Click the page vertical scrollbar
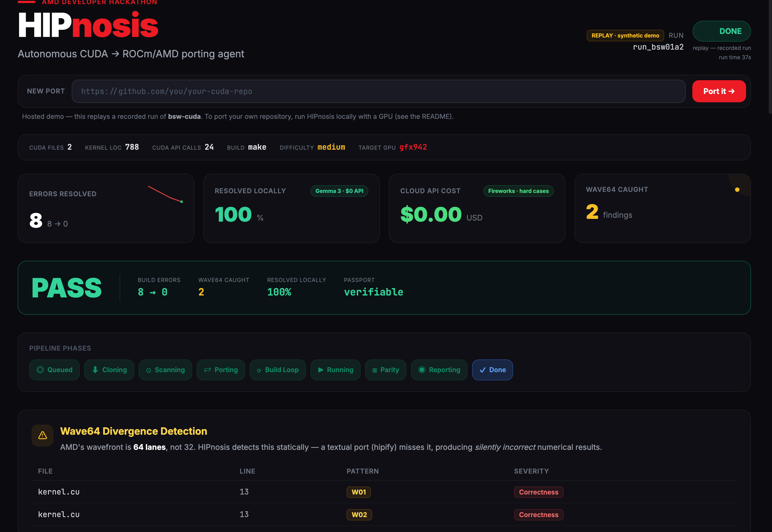The image size is (772, 532). tap(770, 57)
